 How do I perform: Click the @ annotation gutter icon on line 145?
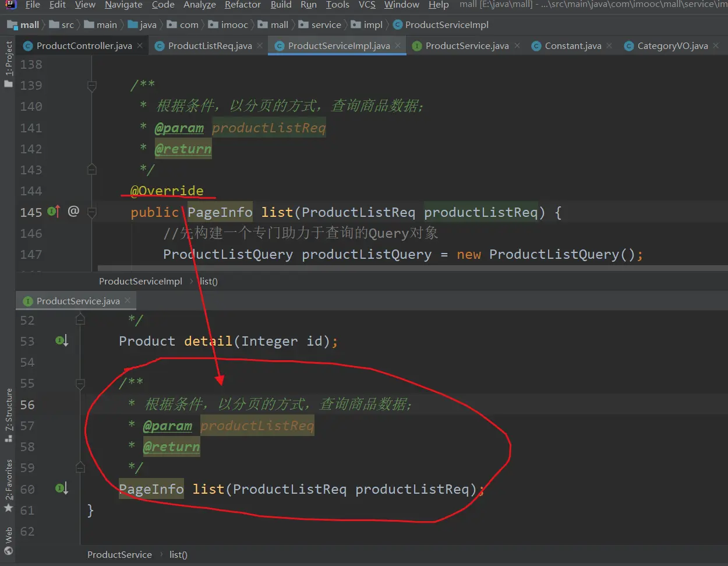click(x=73, y=211)
